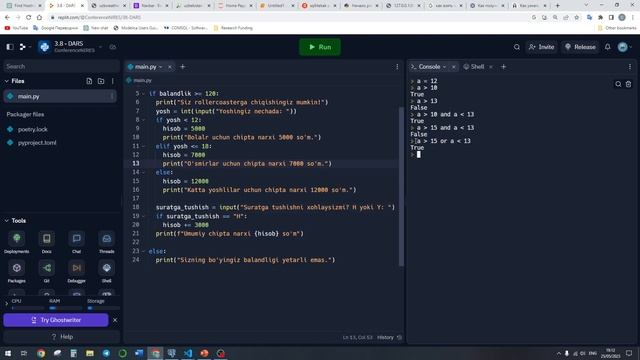
Task: Search within the console output
Action: coord(618,84)
